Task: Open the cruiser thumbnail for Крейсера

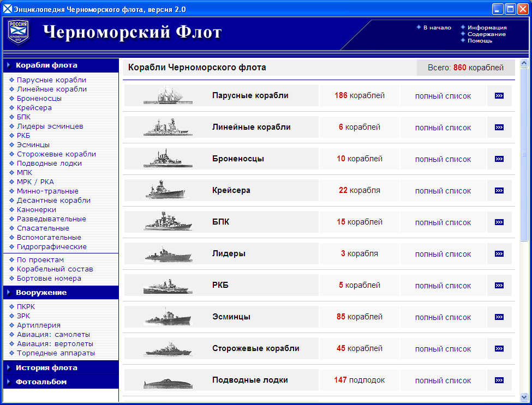Action: click(x=166, y=190)
